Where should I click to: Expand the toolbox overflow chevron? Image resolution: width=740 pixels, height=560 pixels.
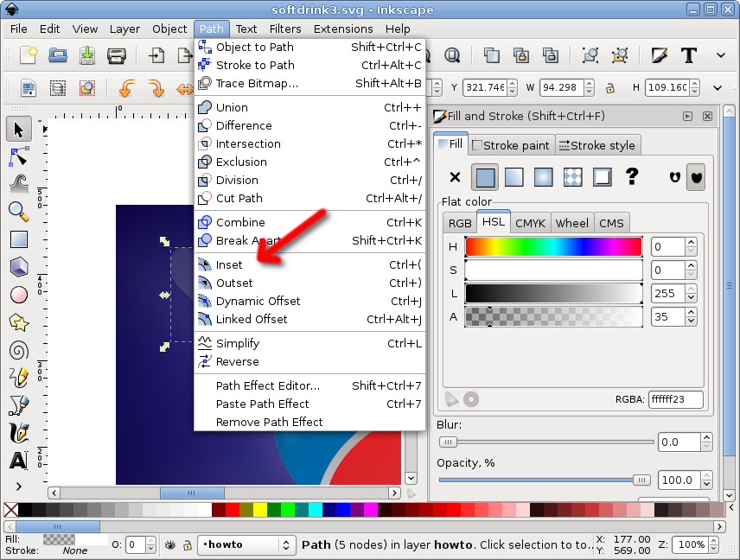click(x=19, y=487)
